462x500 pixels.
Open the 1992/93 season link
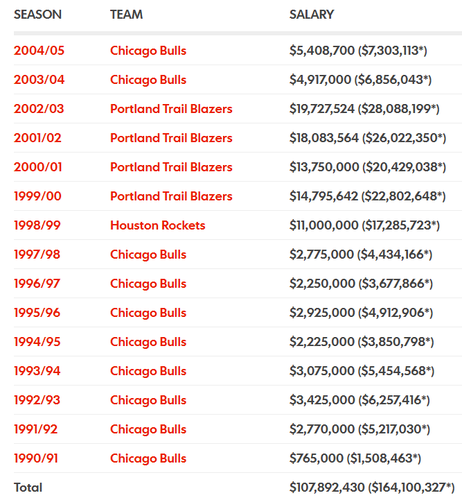point(37,400)
